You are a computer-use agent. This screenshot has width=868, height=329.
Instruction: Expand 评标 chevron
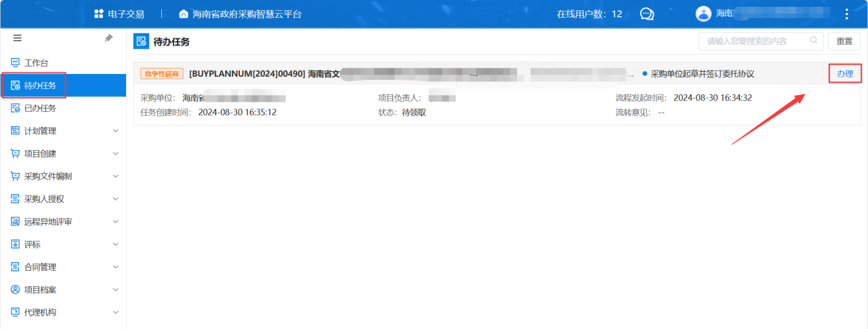pyautogui.click(x=115, y=245)
